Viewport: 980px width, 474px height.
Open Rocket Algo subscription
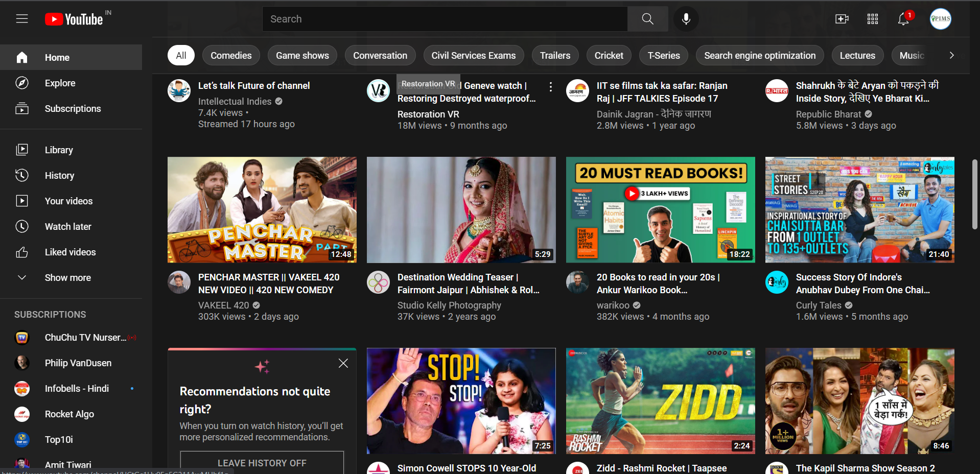[71, 414]
